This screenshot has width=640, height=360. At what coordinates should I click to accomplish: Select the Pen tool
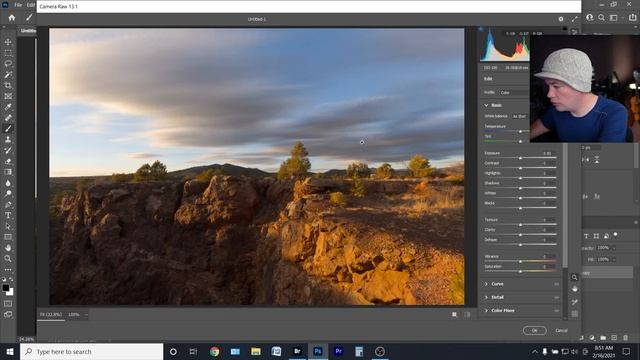click(x=8, y=204)
